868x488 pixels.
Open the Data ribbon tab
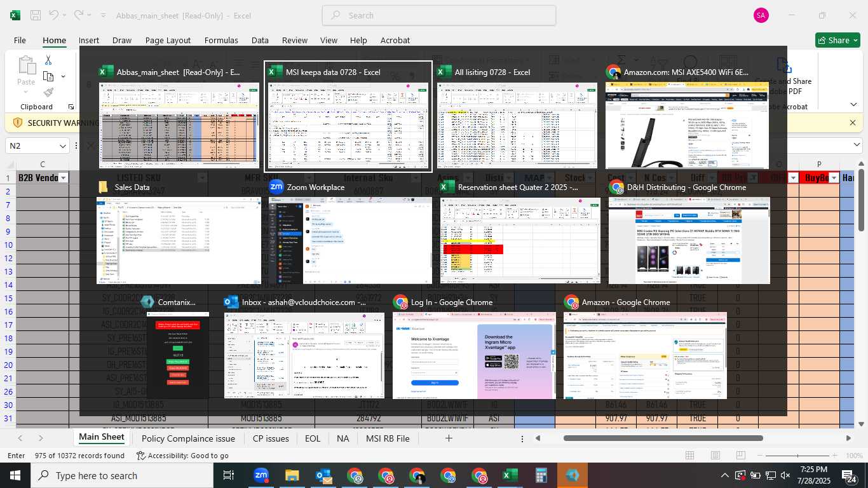pos(260,40)
